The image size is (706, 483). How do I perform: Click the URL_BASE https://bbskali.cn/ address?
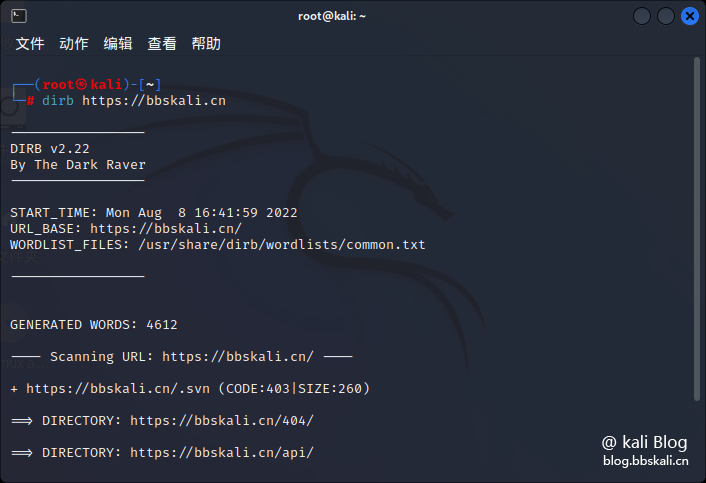(x=166, y=229)
